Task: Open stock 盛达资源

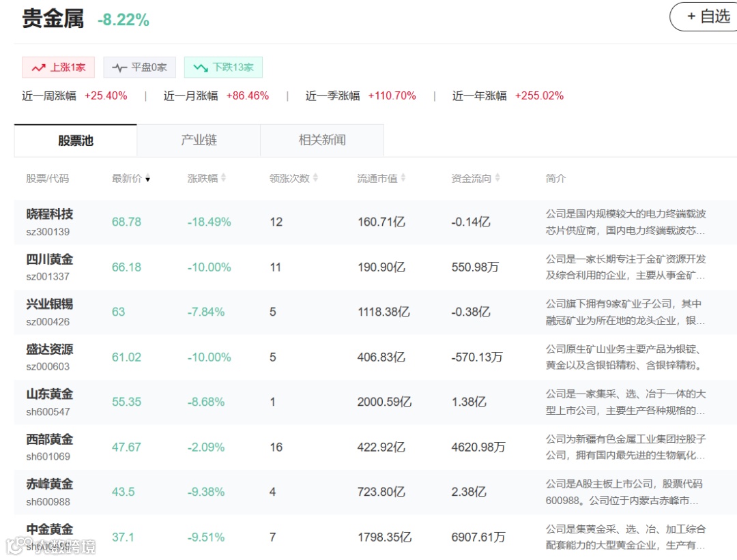Action: (x=50, y=349)
